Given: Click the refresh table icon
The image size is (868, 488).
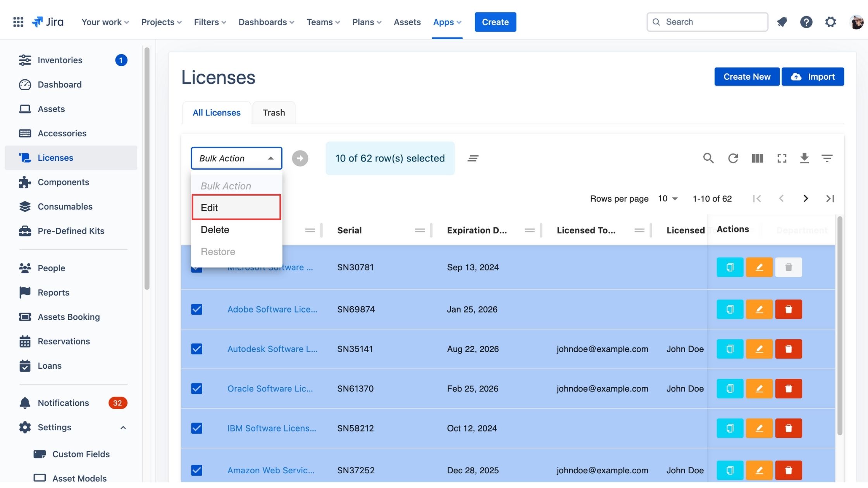Looking at the screenshot, I should point(733,158).
